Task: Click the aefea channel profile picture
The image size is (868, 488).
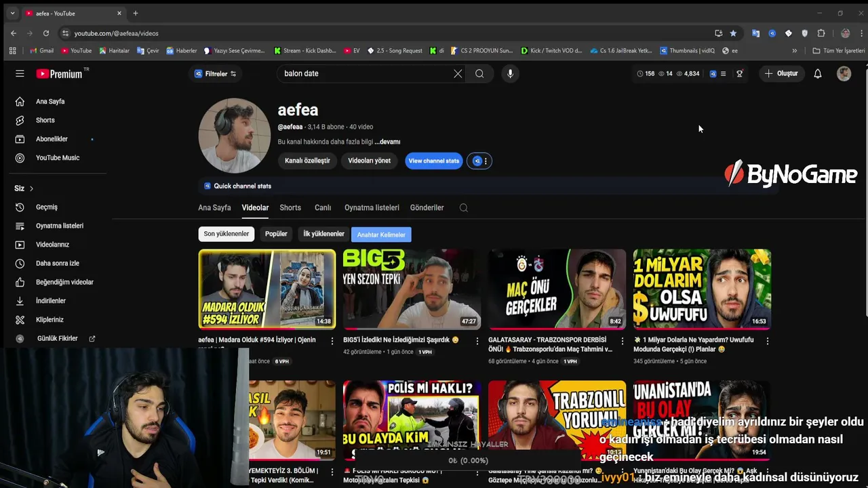Action: click(234, 135)
